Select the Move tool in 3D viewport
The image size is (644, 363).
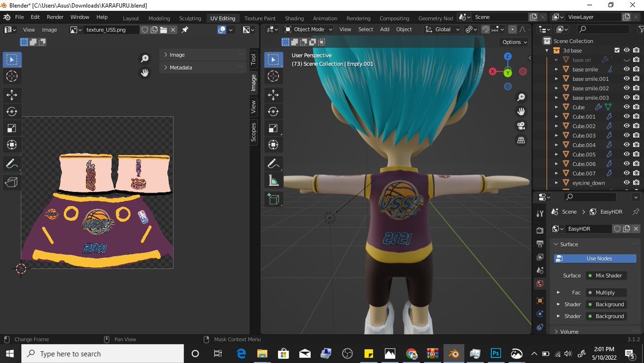click(273, 95)
